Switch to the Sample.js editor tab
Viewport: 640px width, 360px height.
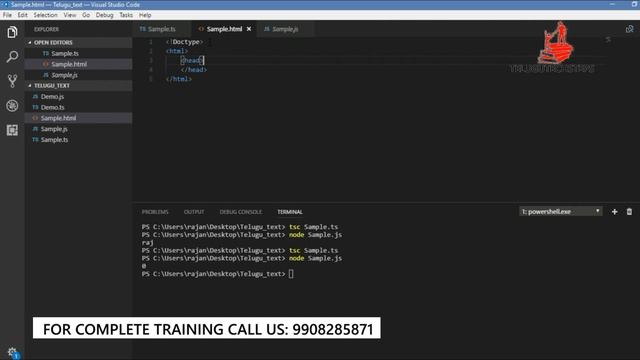285,29
